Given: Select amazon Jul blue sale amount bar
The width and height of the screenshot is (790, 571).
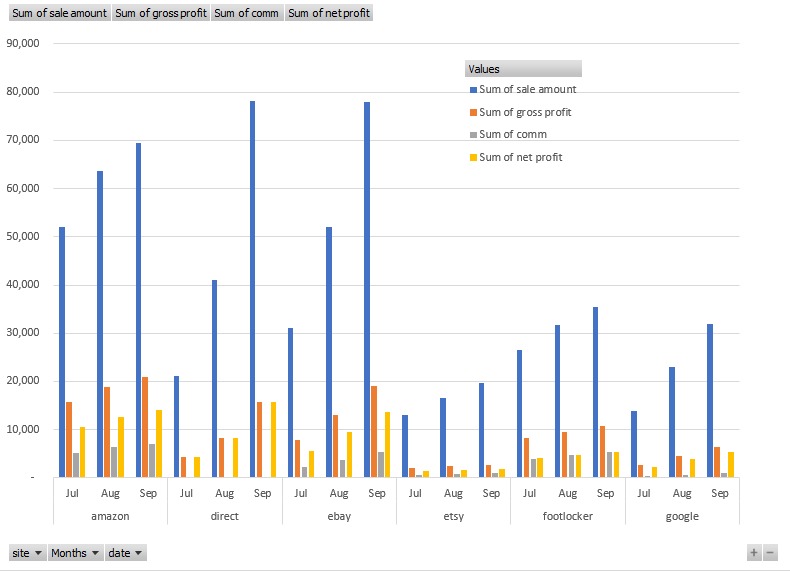Looking at the screenshot, I should 62,352.
